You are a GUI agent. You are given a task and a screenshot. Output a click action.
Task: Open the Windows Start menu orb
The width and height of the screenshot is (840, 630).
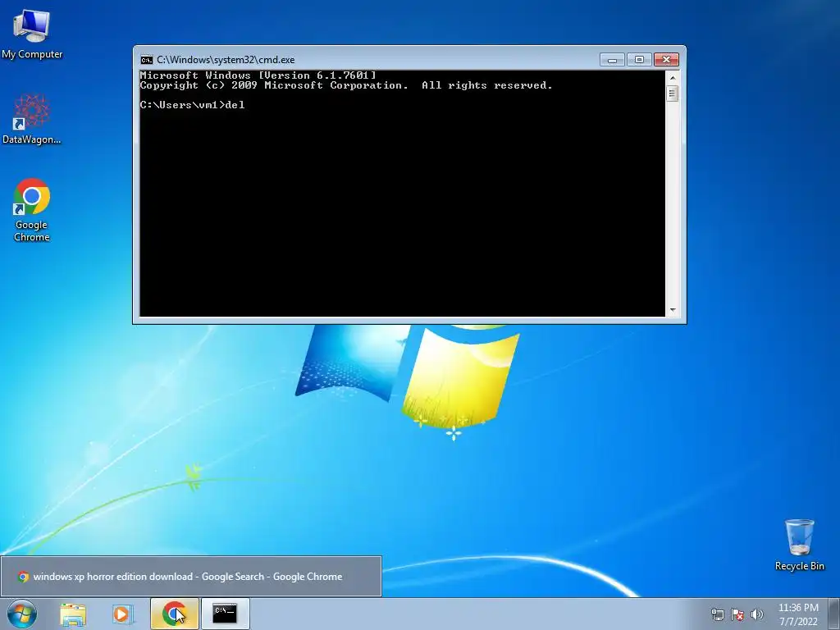coord(22,614)
